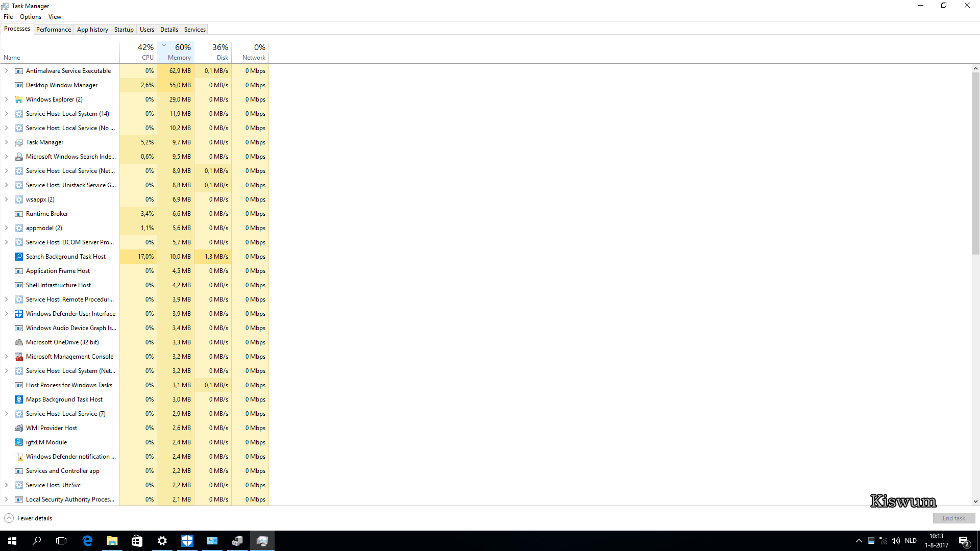Click the Windows Defender User Interface icon
980x551 pixels.
tap(19, 314)
